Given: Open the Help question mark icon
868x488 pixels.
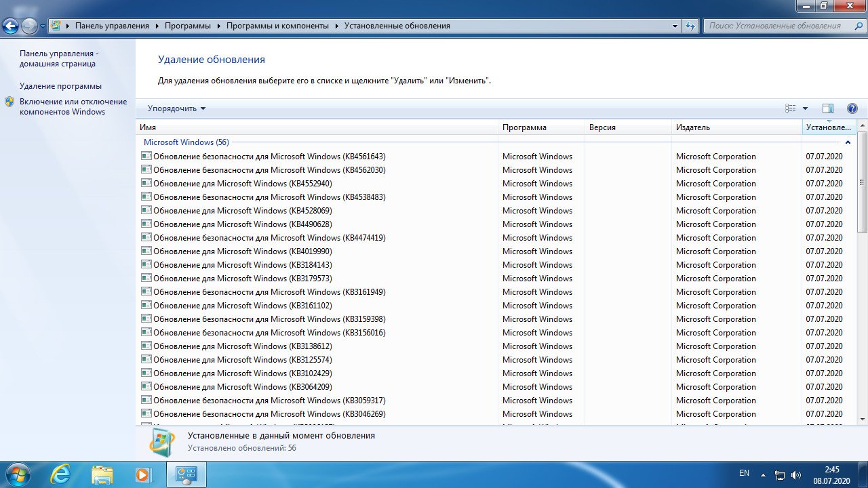Looking at the screenshot, I should pos(852,108).
